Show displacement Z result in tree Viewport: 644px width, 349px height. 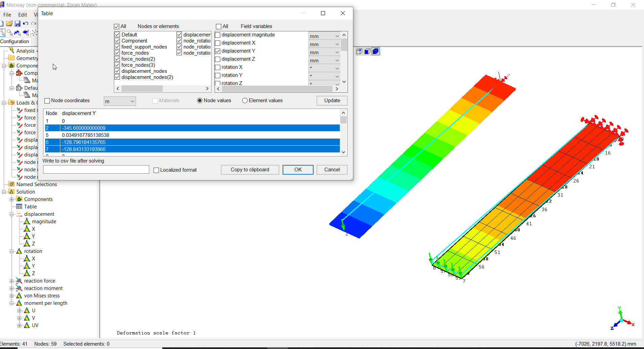33,244
